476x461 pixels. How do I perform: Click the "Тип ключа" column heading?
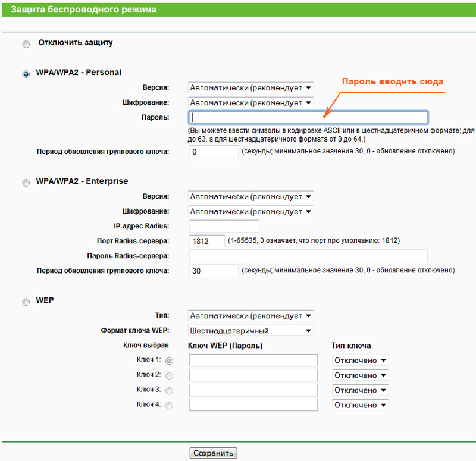click(x=351, y=346)
